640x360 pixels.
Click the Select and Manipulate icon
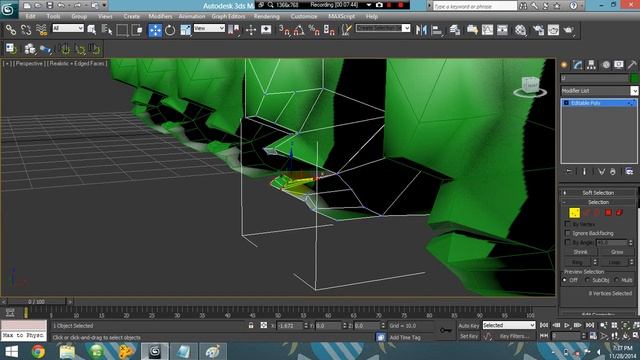tap(251, 30)
